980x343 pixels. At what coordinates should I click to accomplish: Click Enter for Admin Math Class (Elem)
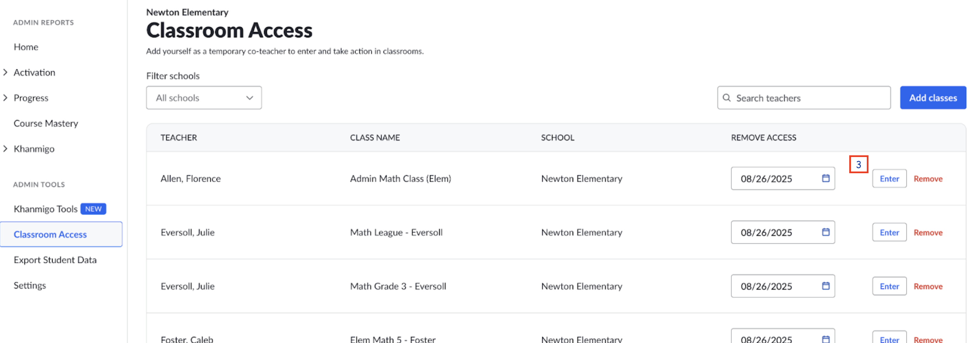coord(889,178)
